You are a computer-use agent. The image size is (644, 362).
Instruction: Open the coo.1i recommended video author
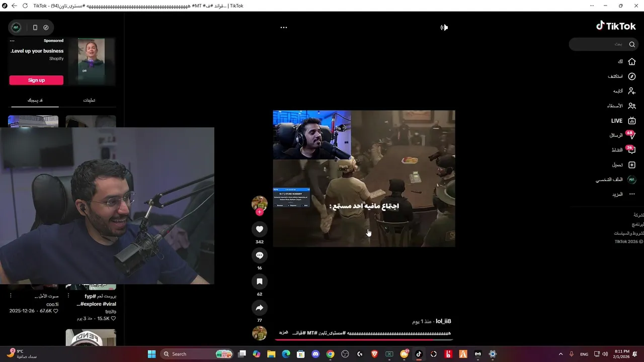coord(52,304)
